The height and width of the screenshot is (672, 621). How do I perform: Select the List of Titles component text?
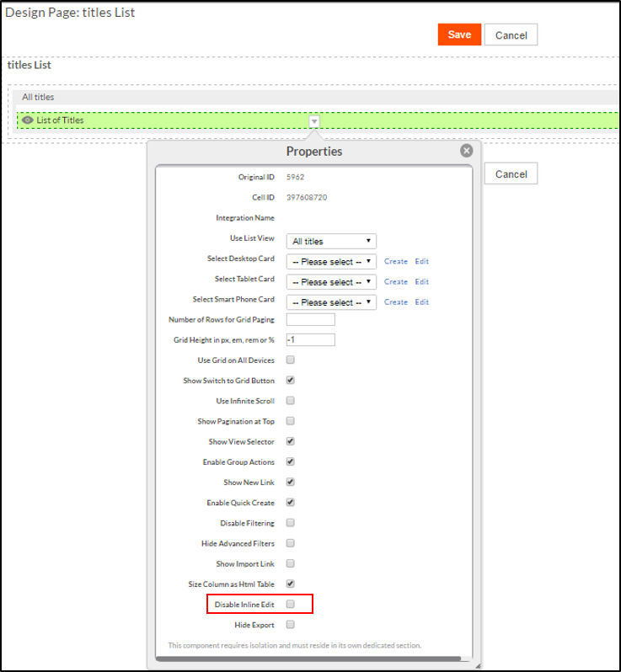click(60, 120)
